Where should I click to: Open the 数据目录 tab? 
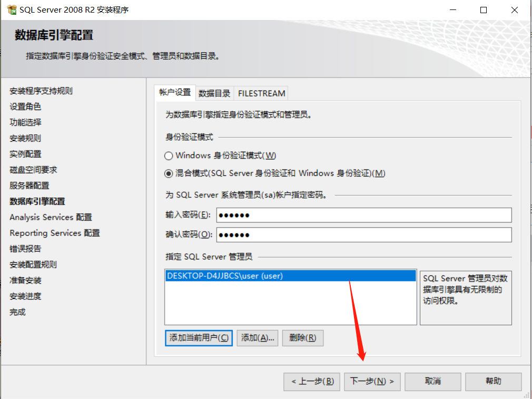coord(214,93)
